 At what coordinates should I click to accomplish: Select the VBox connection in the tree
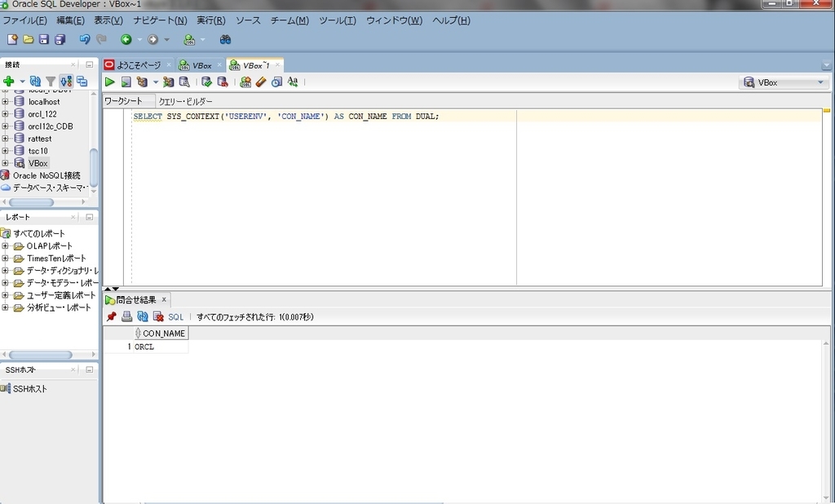coord(38,163)
